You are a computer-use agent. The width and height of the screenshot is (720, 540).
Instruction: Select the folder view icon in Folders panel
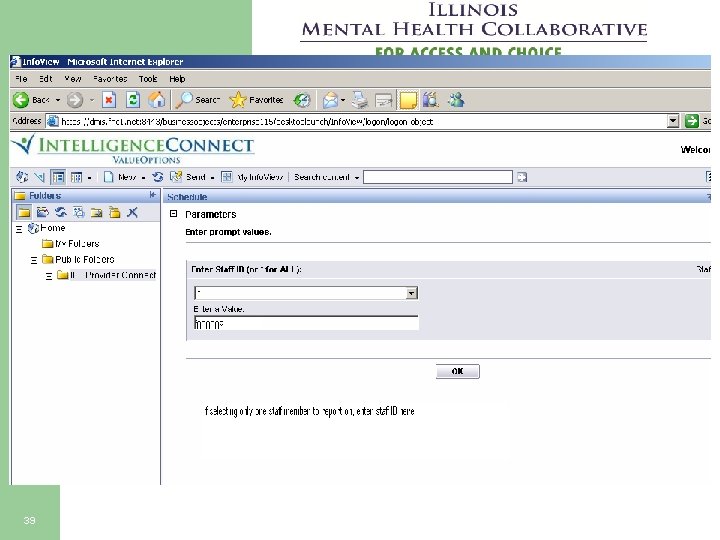click(x=24, y=212)
